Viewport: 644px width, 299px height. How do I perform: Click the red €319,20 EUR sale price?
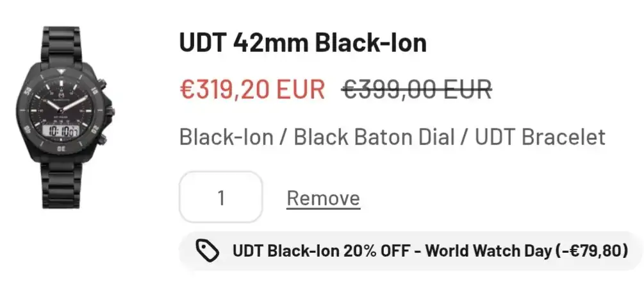(x=252, y=89)
